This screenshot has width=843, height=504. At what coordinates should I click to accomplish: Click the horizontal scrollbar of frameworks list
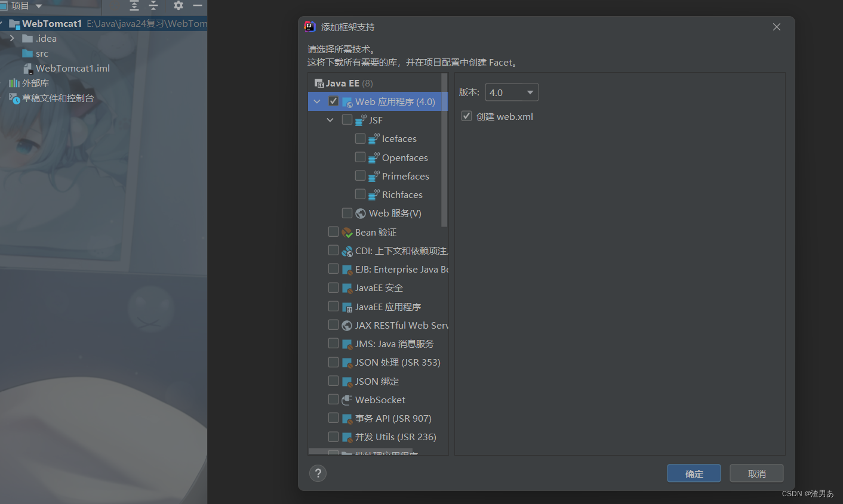tap(361, 452)
